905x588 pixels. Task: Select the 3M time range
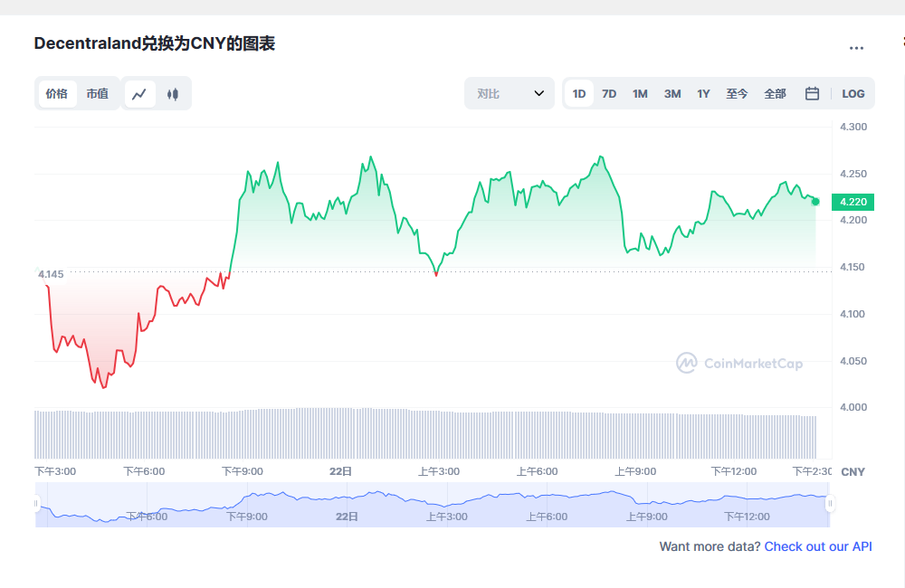point(672,94)
